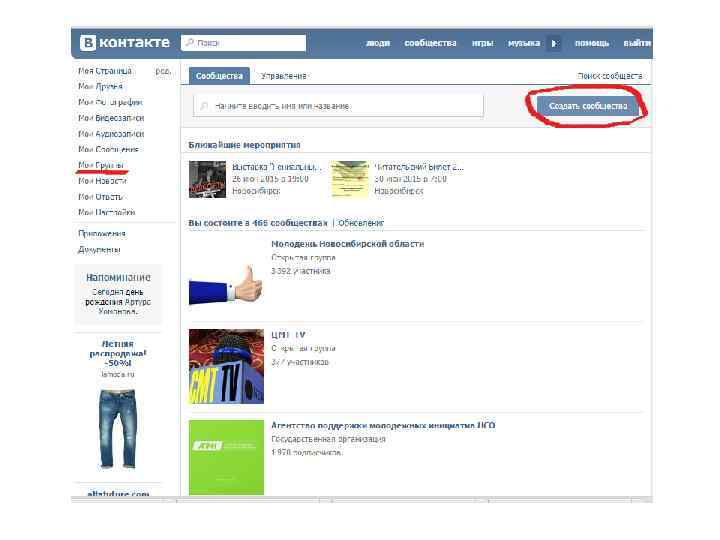Open Мои Друзья in sidebar
The height and width of the screenshot is (540, 720).
point(100,86)
